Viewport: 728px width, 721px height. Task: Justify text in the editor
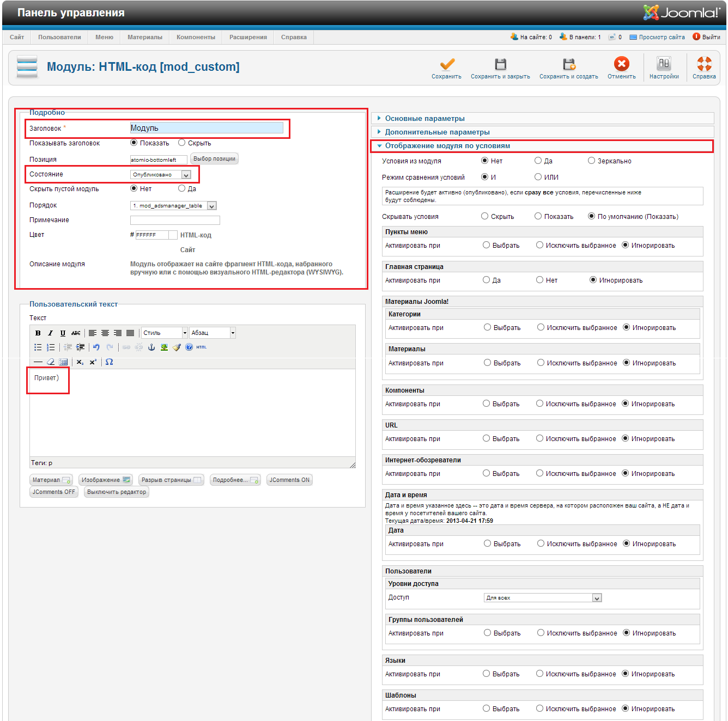coord(130,333)
